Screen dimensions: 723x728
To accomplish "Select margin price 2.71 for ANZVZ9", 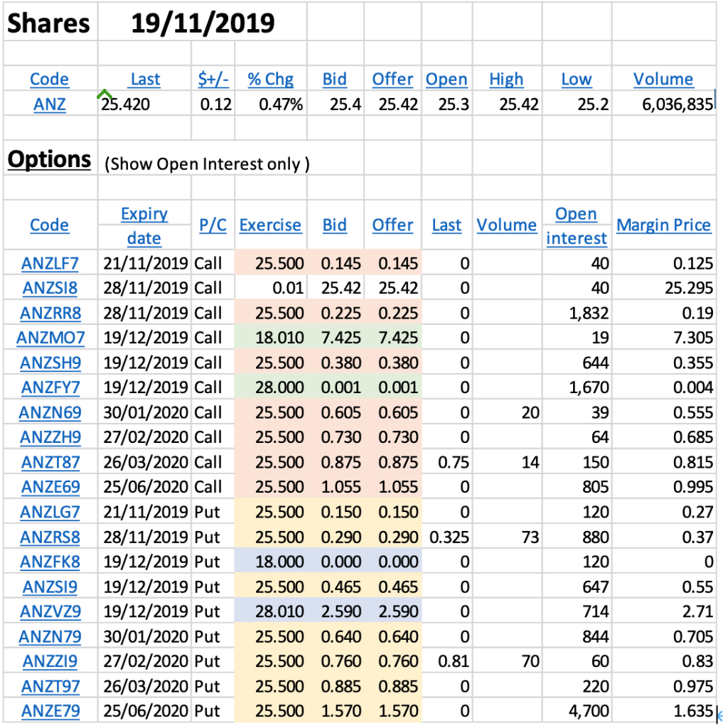I will click(x=697, y=611).
